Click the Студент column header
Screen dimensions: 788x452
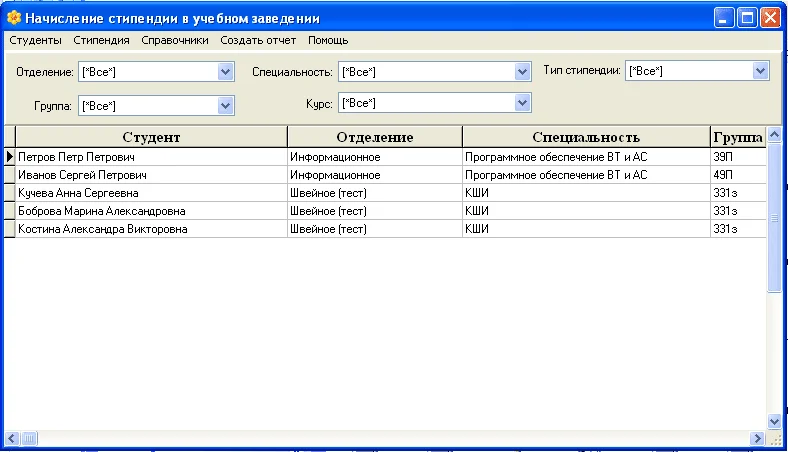151,137
